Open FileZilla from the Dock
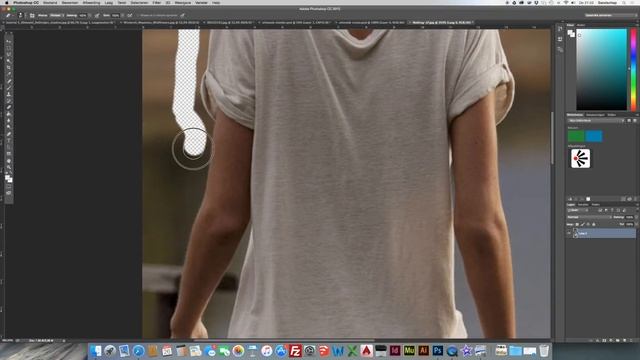 coord(295,351)
